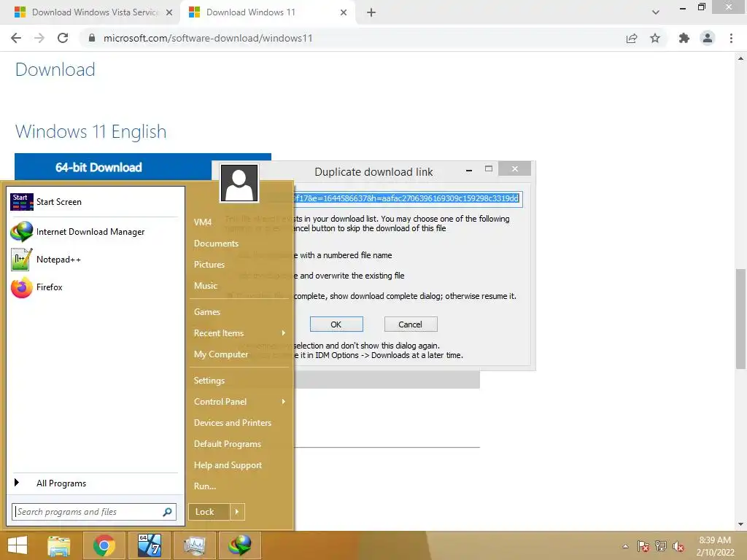Open Help and Support
This screenshot has width=747, height=560.
228,465
